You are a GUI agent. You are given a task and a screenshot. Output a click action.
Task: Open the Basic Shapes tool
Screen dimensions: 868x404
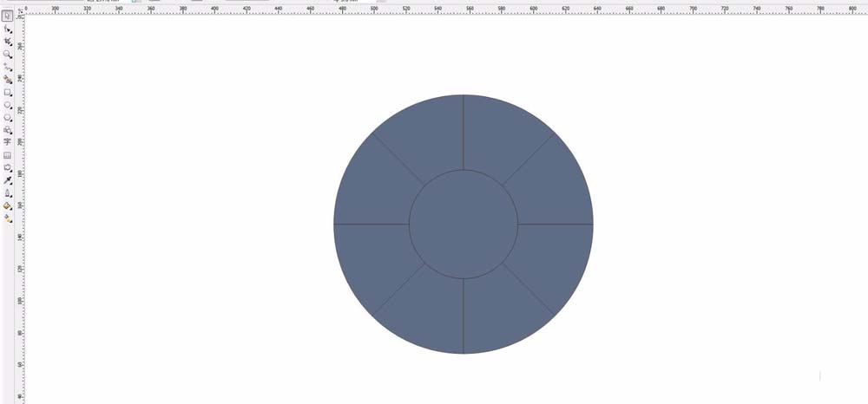click(x=8, y=130)
